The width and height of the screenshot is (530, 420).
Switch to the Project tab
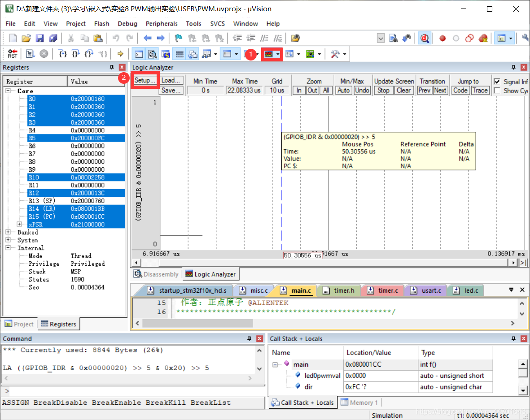pos(19,324)
